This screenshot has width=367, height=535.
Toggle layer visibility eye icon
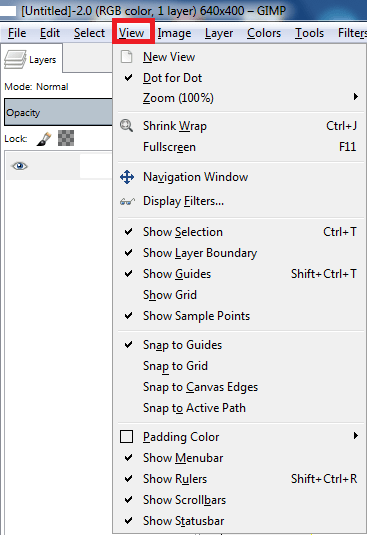pos(19,166)
